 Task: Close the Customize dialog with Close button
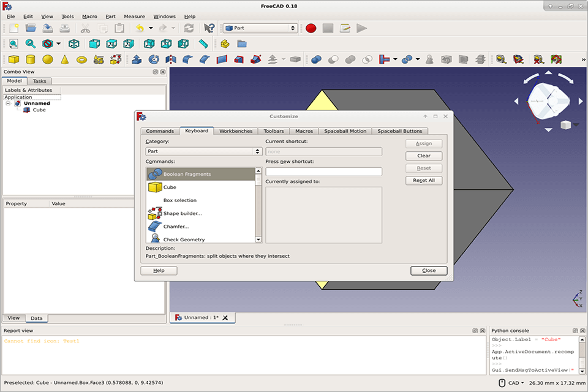pos(429,271)
